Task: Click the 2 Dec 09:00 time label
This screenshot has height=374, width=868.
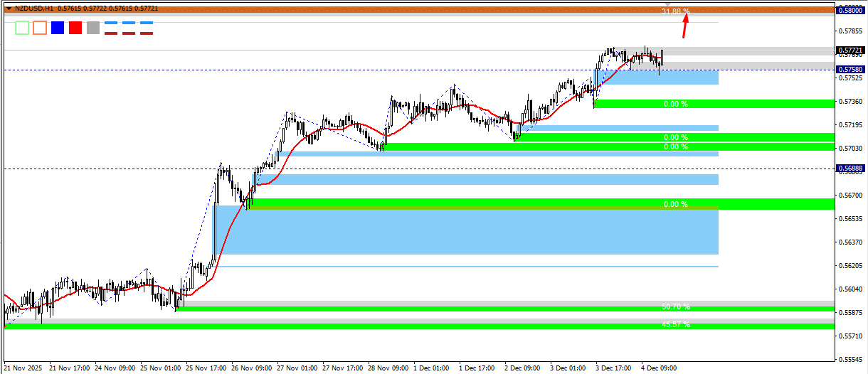Action: (x=522, y=368)
